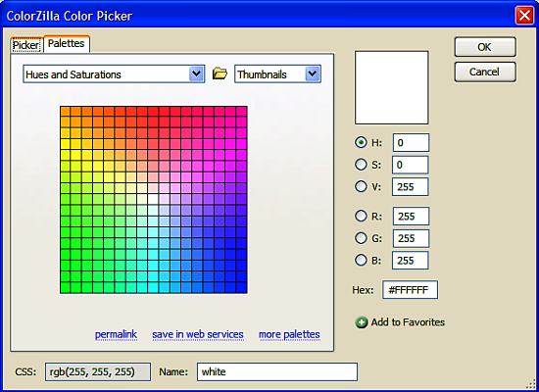The width and height of the screenshot is (539, 392).
Task: Open the permalink link
Action: (x=116, y=334)
